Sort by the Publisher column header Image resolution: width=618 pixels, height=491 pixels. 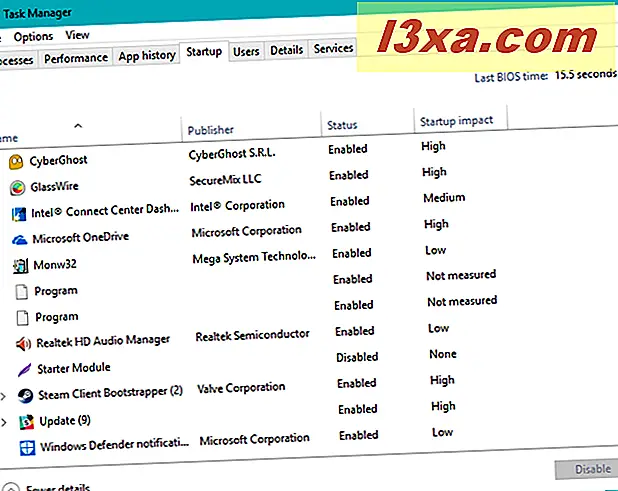(x=210, y=130)
